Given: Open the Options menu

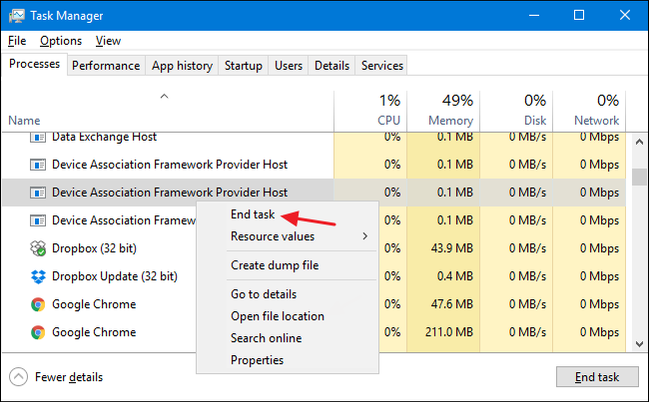Looking at the screenshot, I should (61, 41).
